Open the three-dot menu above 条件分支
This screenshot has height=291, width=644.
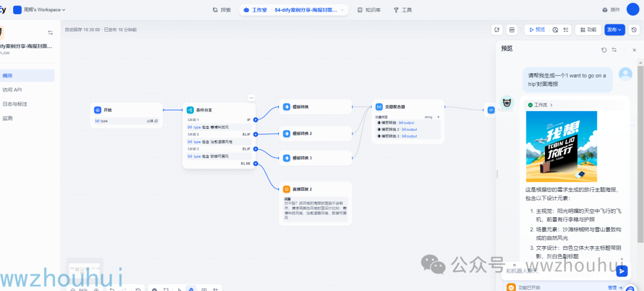[x=252, y=98]
